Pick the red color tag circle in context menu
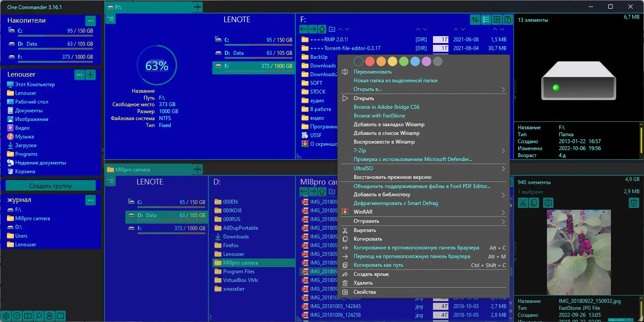 point(369,61)
